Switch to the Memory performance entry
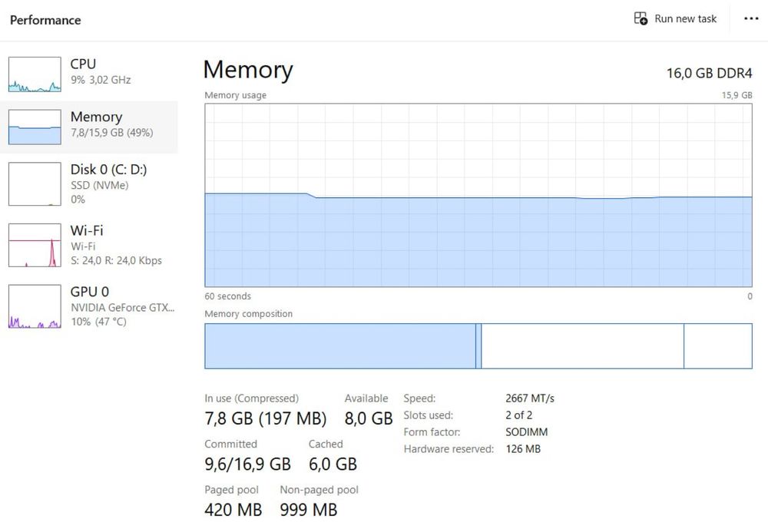The height and width of the screenshot is (532, 768). (88, 127)
